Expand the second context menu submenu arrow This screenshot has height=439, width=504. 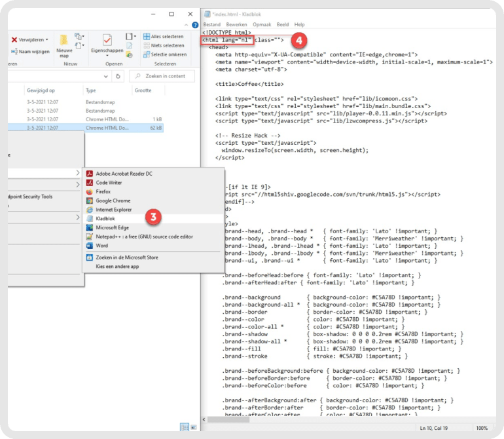click(77, 184)
